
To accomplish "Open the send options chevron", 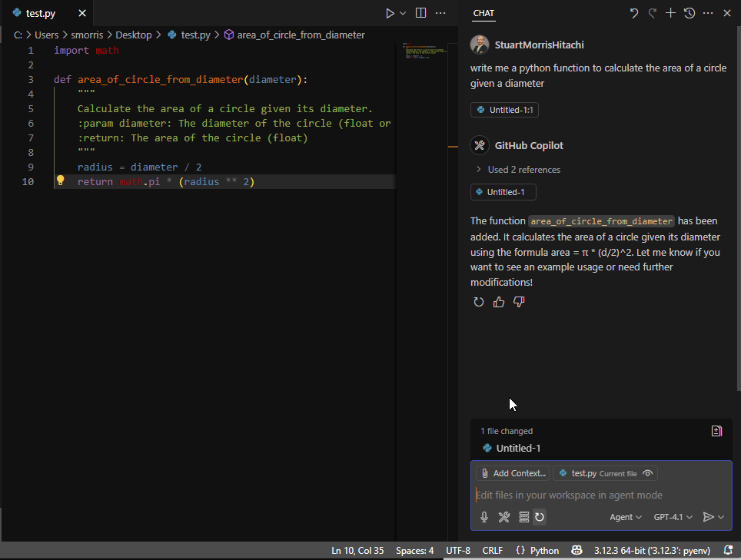I will coord(721,517).
